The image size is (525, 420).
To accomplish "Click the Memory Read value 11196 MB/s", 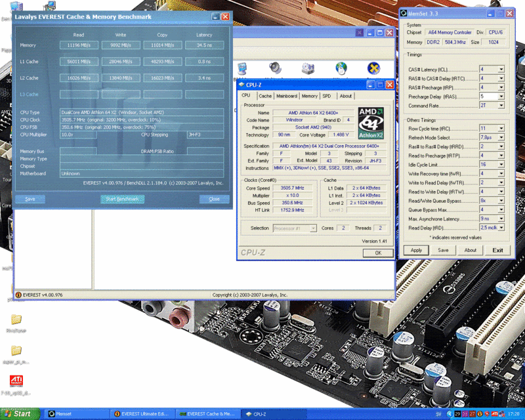I will pyautogui.click(x=79, y=45).
